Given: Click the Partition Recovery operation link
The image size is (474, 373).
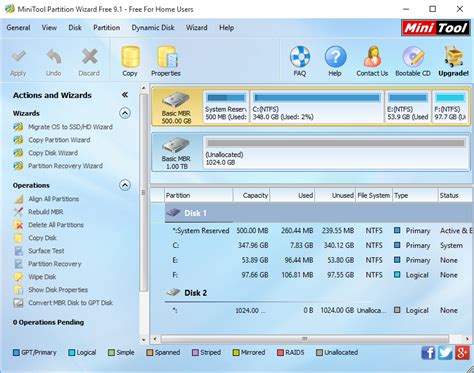Looking at the screenshot, I should (x=55, y=264).
